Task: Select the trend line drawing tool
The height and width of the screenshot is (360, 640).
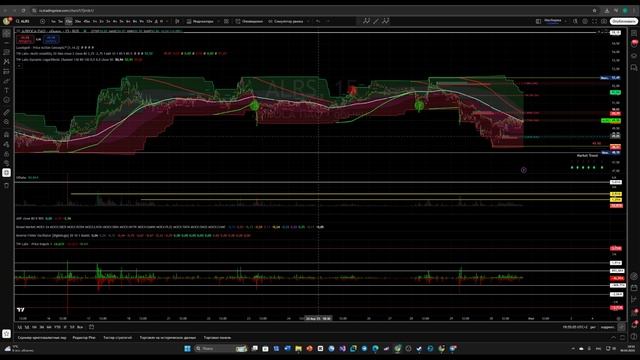Action: tap(7, 43)
